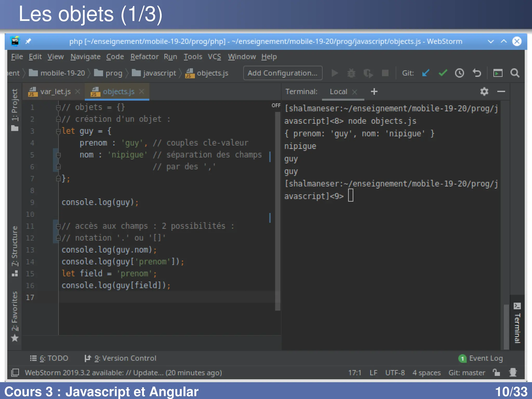
Task: Click the WebStorm logo in title bar
Action: click(x=15, y=41)
